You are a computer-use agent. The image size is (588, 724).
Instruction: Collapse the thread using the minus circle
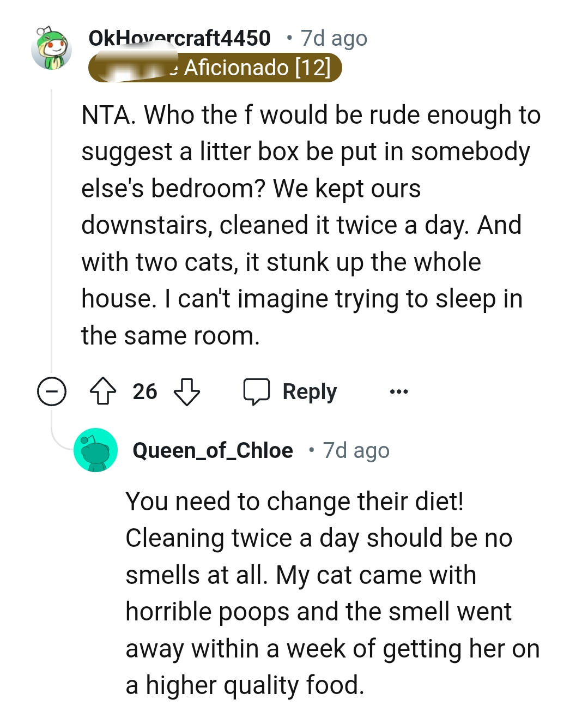52,391
